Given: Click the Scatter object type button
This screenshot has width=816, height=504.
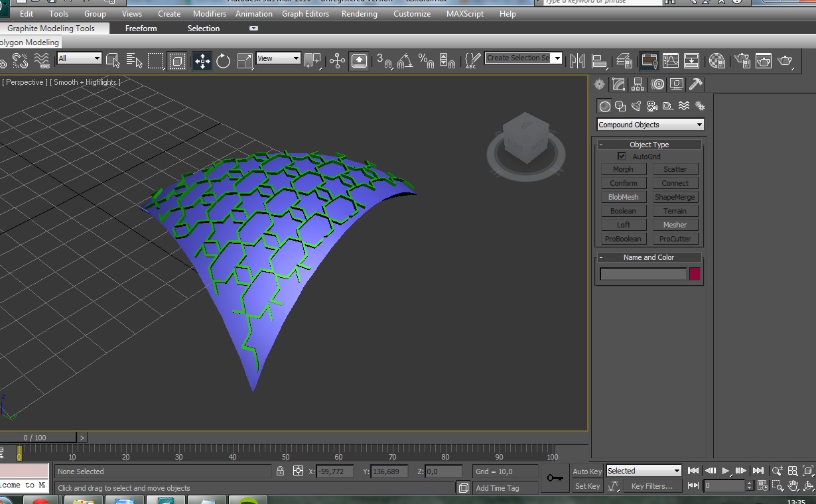Looking at the screenshot, I should (675, 169).
